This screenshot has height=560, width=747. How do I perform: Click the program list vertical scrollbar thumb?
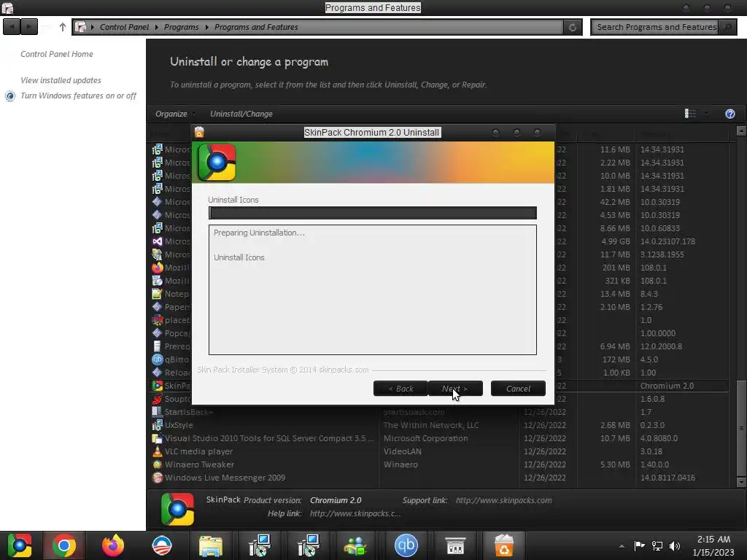click(x=741, y=428)
